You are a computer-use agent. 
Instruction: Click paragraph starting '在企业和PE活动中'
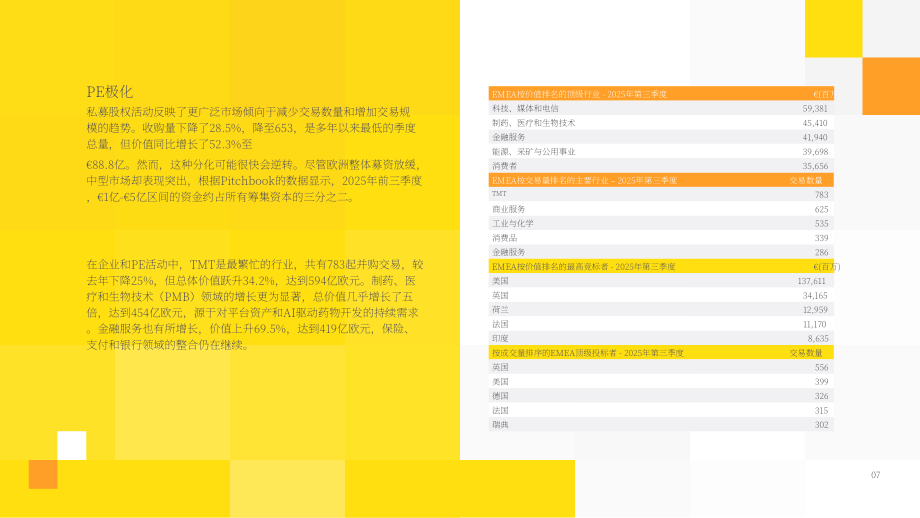(255, 304)
